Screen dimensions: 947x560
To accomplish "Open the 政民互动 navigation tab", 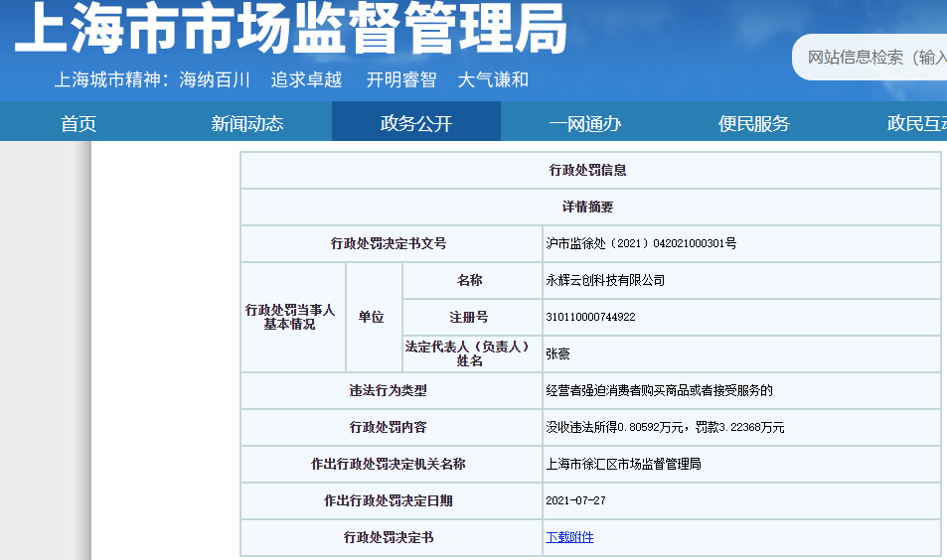I will (x=917, y=123).
